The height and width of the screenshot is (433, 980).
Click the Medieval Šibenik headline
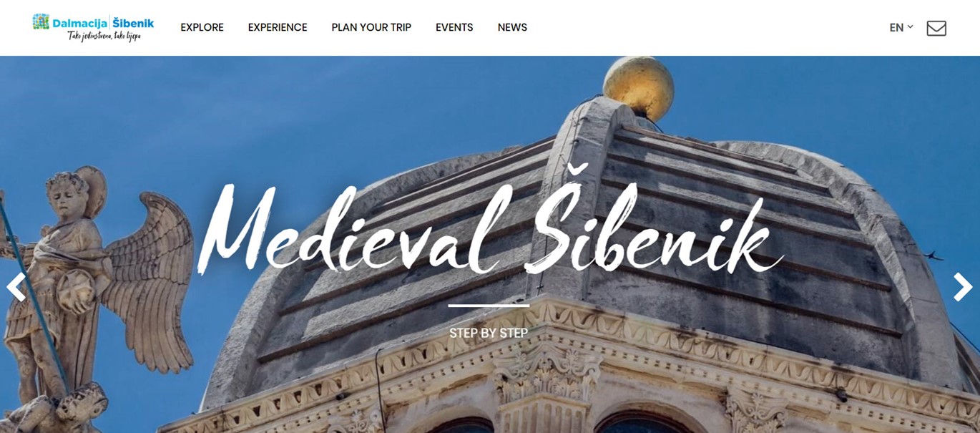click(489, 228)
